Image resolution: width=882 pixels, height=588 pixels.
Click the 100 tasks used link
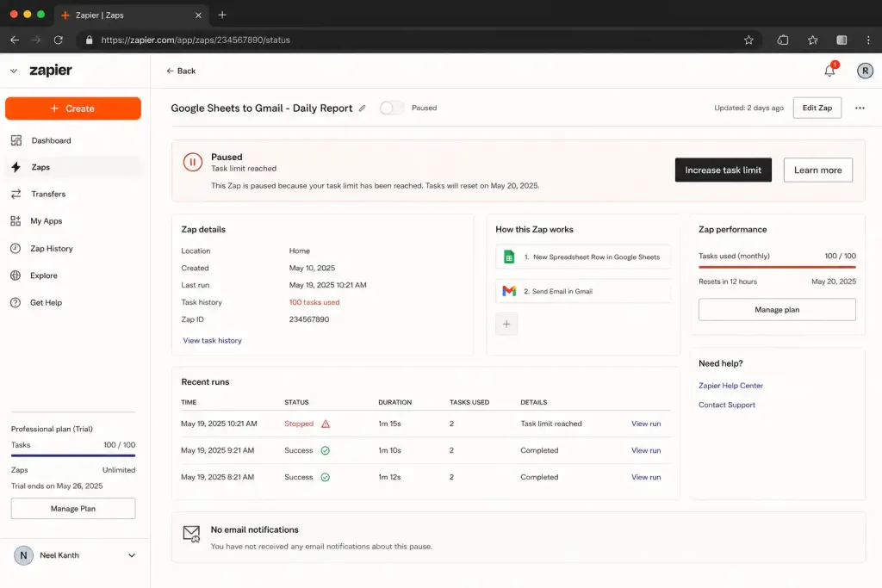coord(314,302)
